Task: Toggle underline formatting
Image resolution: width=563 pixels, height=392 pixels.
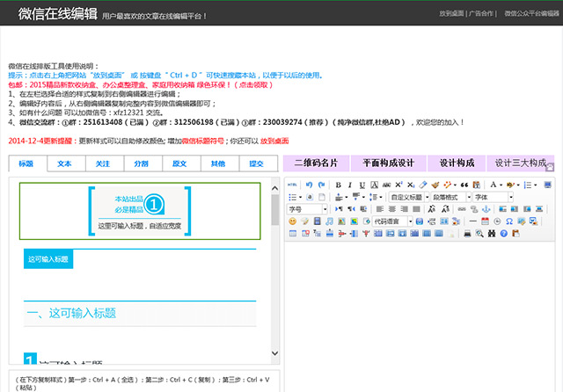Action: [362, 185]
